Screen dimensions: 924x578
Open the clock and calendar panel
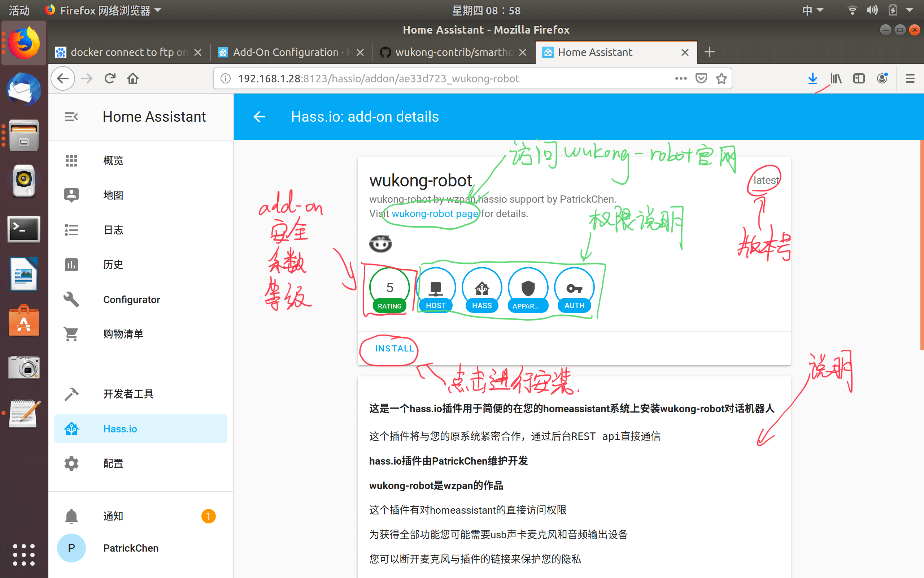486,10
